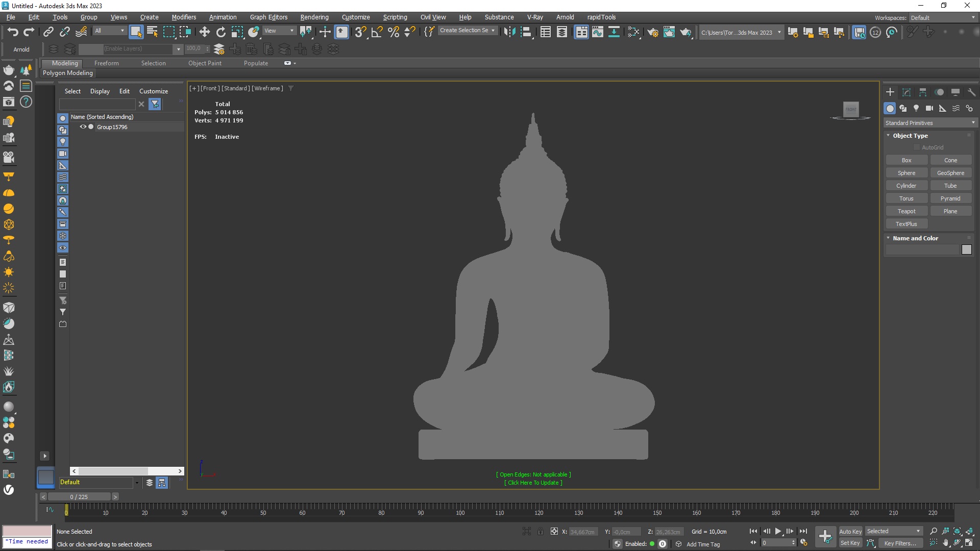Image resolution: width=980 pixels, height=551 pixels.
Task: Toggle AutoGrid checkbox
Action: tap(917, 147)
